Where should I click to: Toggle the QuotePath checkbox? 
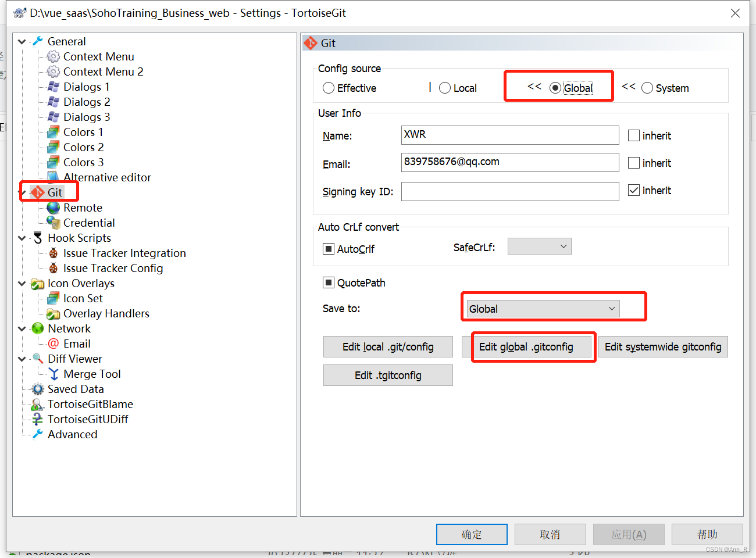pyautogui.click(x=329, y=282)
